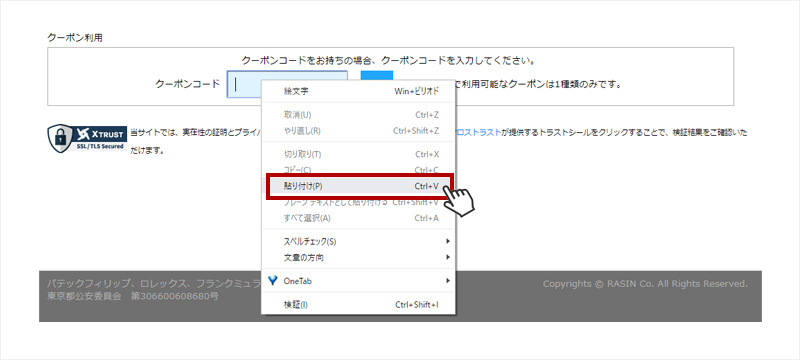Click the blue button beside coupon field
Image resolution: width=800 pixels, height=360 pixels.
(377, 75)
